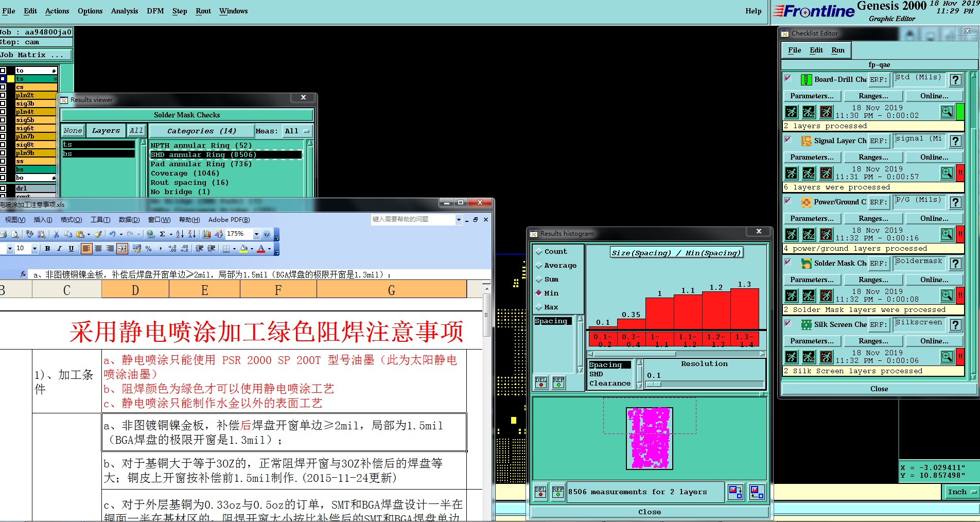Image resolution: width=980 pixels, height=522 pixels.
Task: Expand Excel Paste dropdown arrow
Action: point(89,234)
